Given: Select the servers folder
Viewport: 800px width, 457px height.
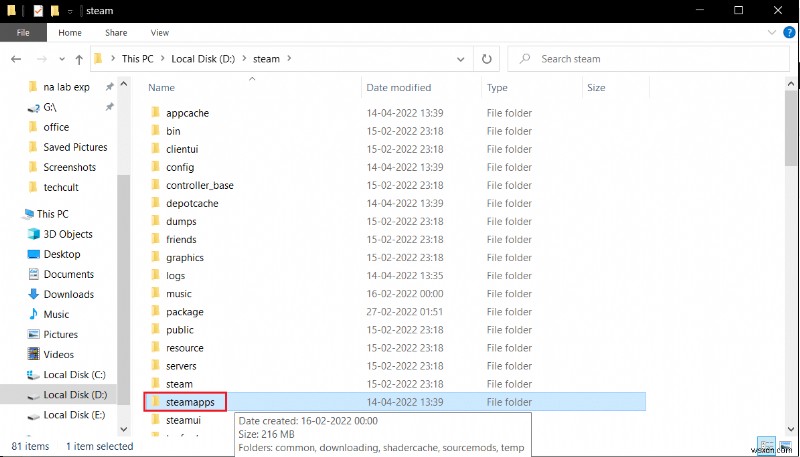Looking at the screenshot, I should tap(181, 366).
